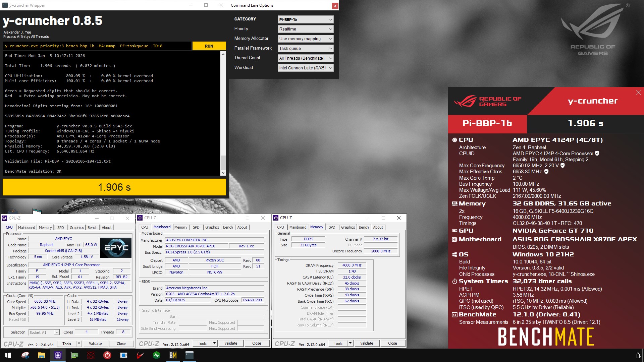Switch to SPD tab in first CPU-Z window
The width and height of the screenshot is (644, 362).
[x=60, y=228]
